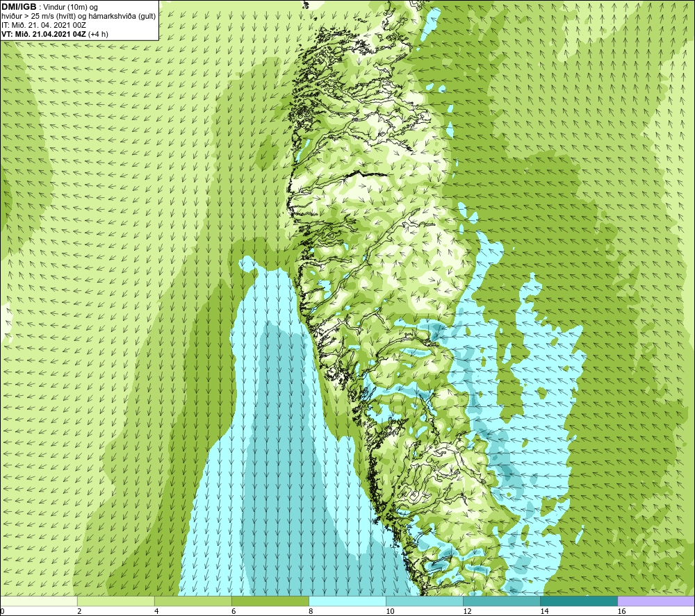Click scale label '2'

coord(79,612)
